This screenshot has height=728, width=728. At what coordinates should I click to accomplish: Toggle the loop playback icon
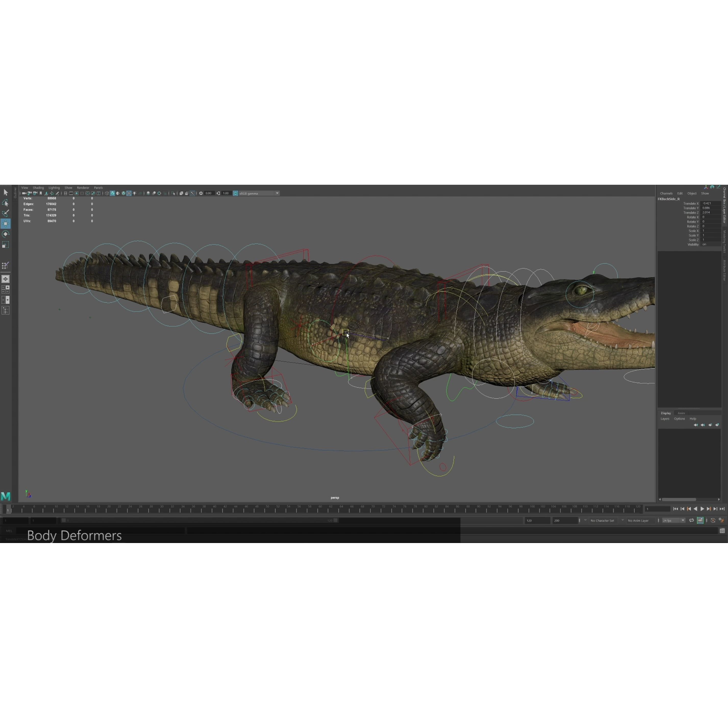pyautogui.click(x=692, y=520)
